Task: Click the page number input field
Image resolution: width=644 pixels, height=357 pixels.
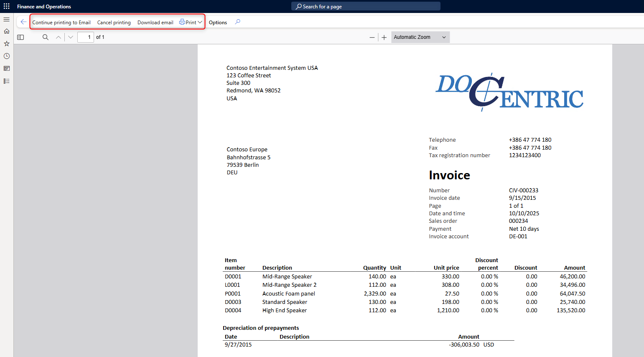Action: 86,37
